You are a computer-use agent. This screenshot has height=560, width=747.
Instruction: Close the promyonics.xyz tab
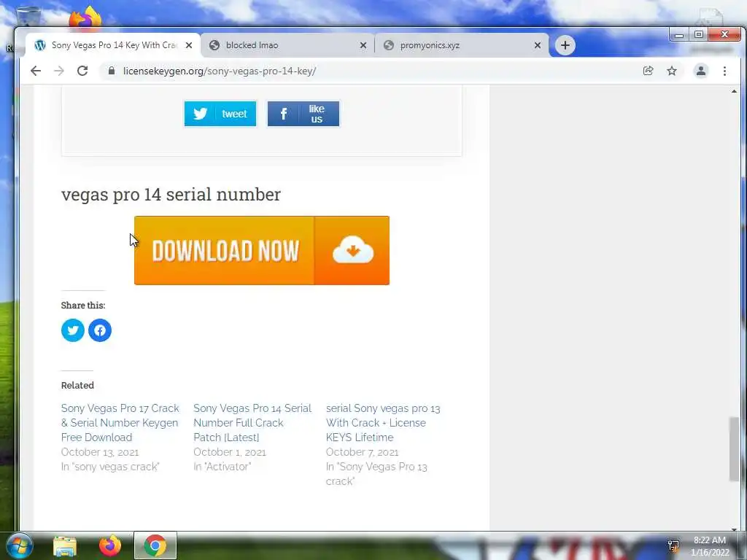click(538, 45)
